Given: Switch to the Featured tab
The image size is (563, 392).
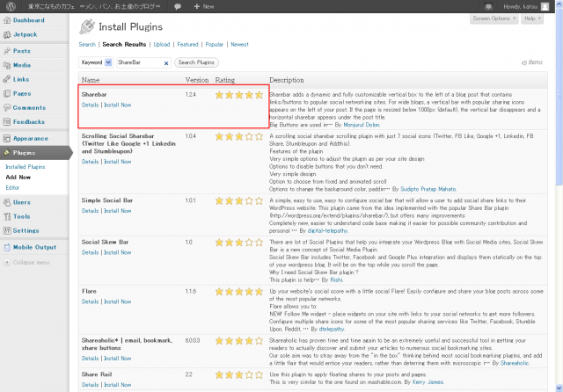Looking at the screenshot, I should [187, 45].
